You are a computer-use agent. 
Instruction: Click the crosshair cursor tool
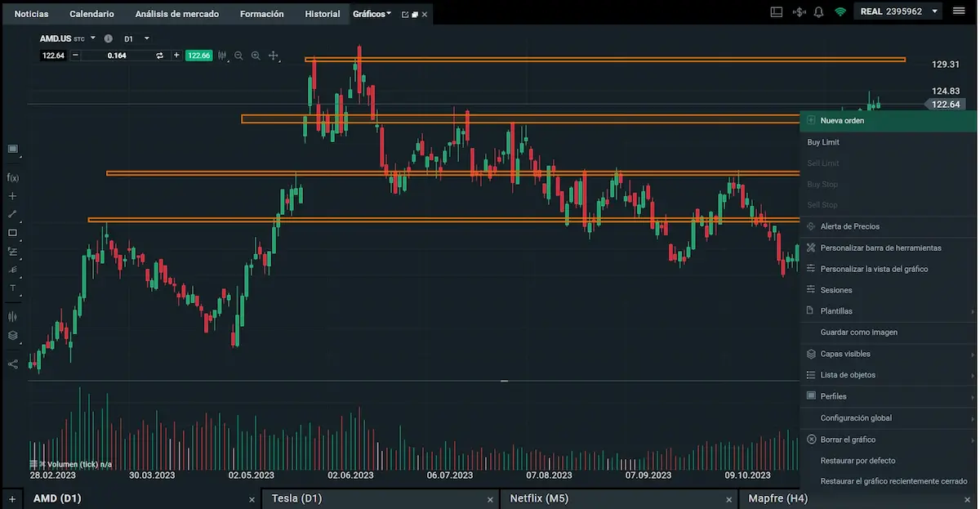tap(273, 56)
